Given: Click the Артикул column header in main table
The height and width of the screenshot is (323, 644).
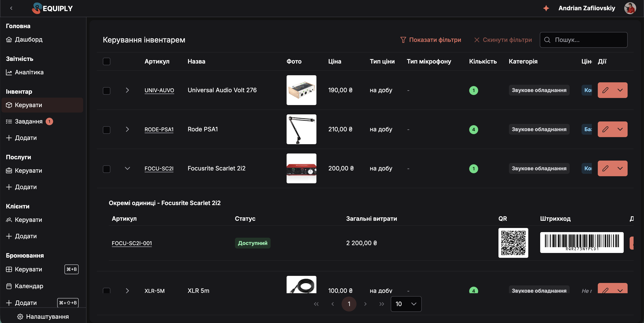Looking at the screenshot, I should (x=157, y=61).
